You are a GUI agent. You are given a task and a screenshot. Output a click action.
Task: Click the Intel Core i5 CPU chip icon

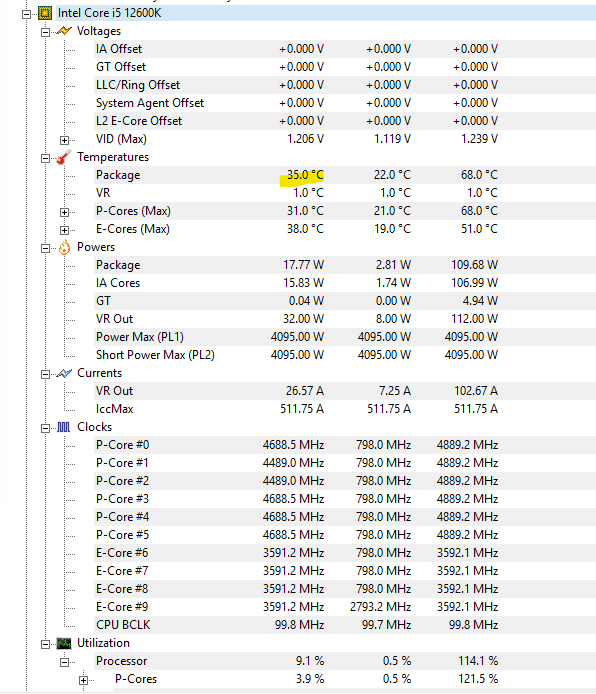point(45,13)
